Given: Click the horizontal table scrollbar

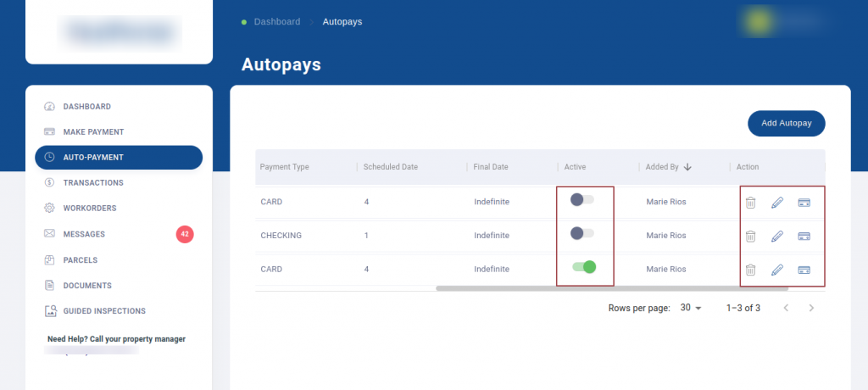Looking at the screenshot, I should (x=610, y=289).
